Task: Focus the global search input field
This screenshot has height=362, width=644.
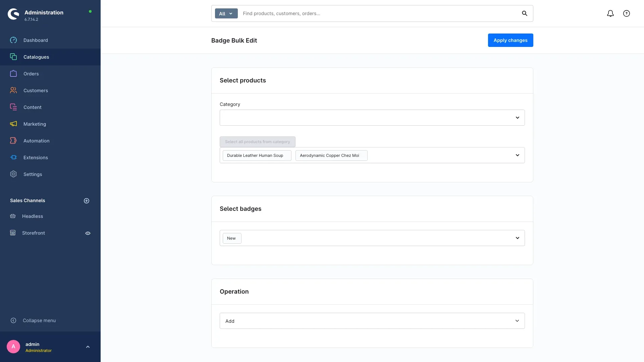Action: [379, 13]
